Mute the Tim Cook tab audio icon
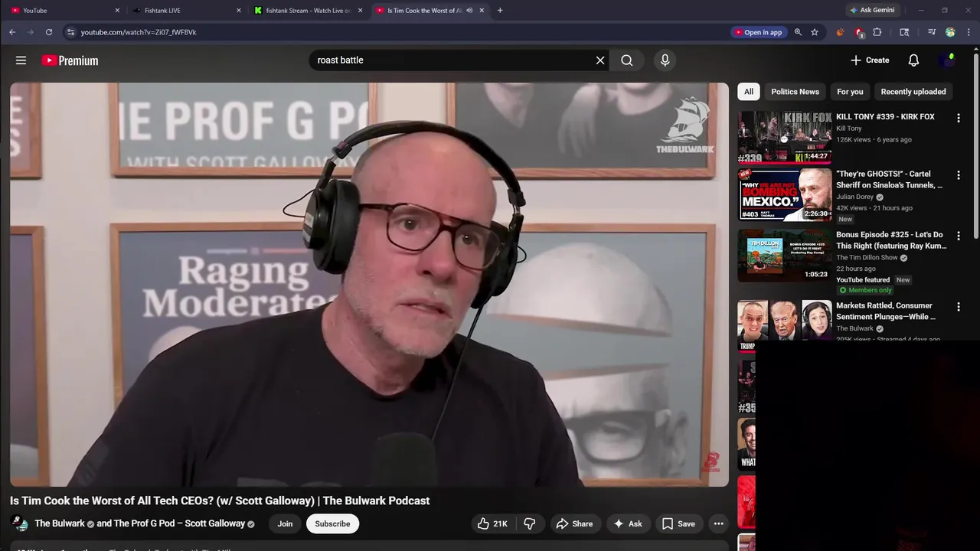Screen dimensions: 980x551 pyautogui.click(x=469, y=11)
